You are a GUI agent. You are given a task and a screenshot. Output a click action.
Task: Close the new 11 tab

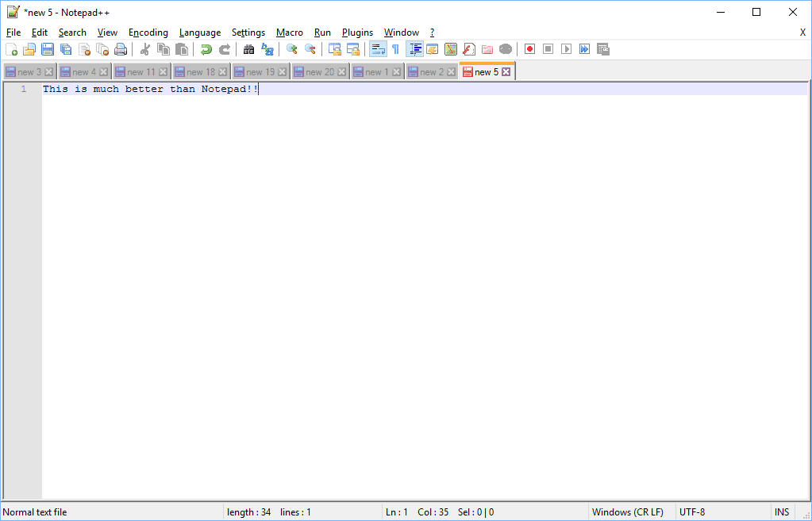coord(164,72)
